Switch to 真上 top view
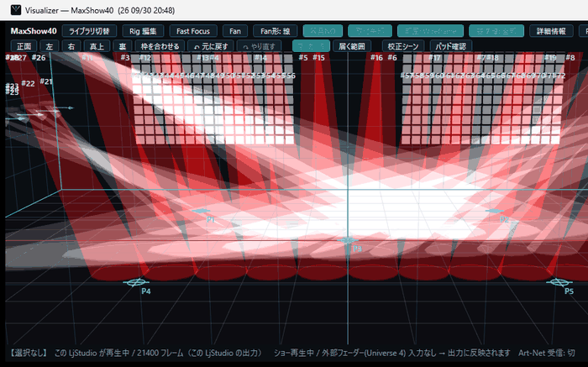 [x=97, y=46]
